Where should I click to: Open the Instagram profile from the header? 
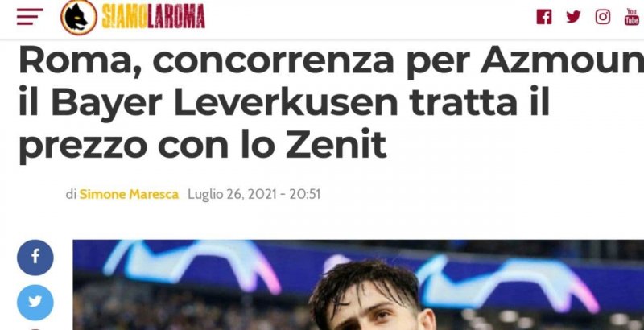pyautogui.click(x=602, y=17)
